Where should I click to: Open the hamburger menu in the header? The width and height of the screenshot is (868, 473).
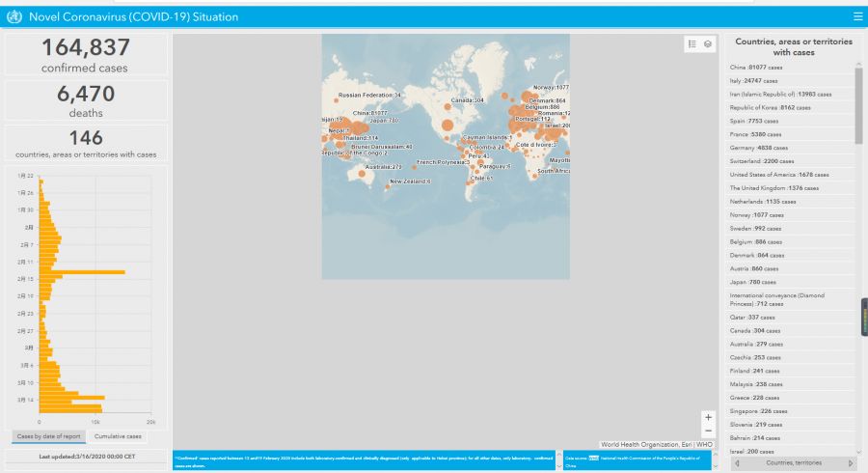(x=857, y=16)
